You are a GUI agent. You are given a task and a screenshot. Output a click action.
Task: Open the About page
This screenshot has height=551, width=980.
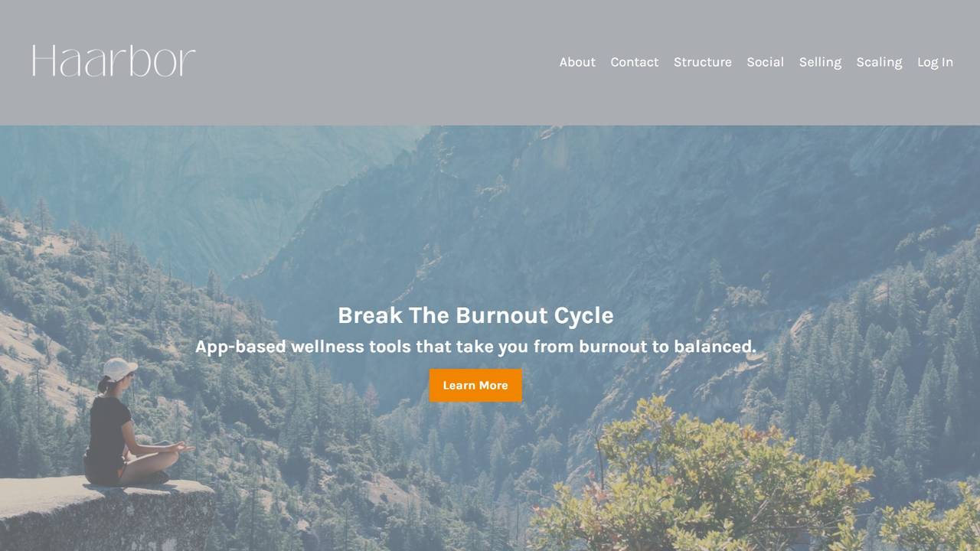577,62
